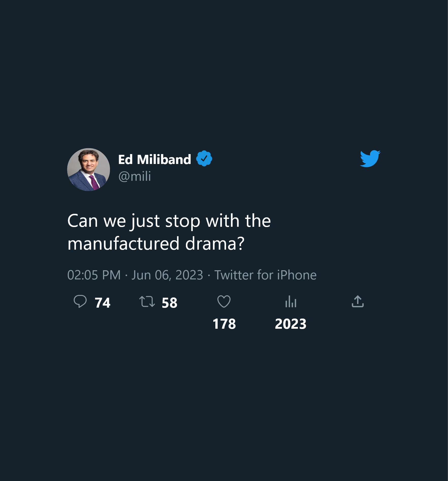Click the 178 likes count

[224, 324]
